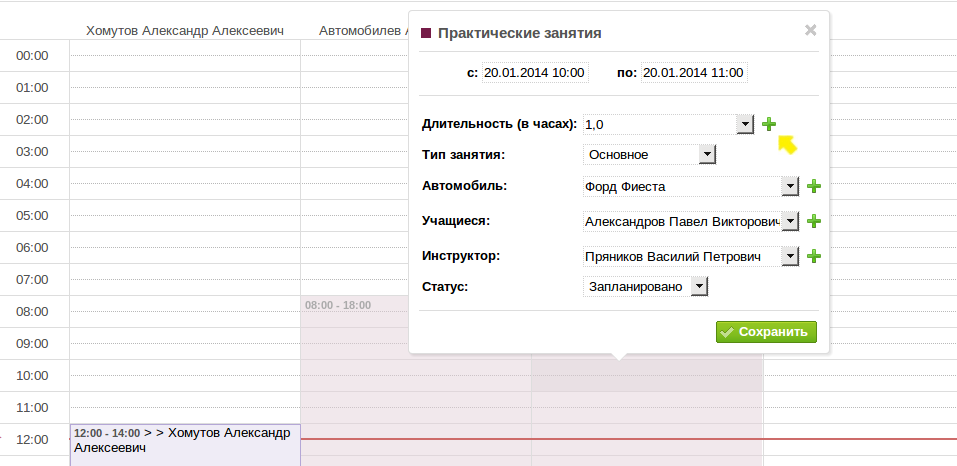This screenshot has height=466, width=957.
Task: Open the Автомобиль dropdown with Форд Фиеста
Action: 789,187
